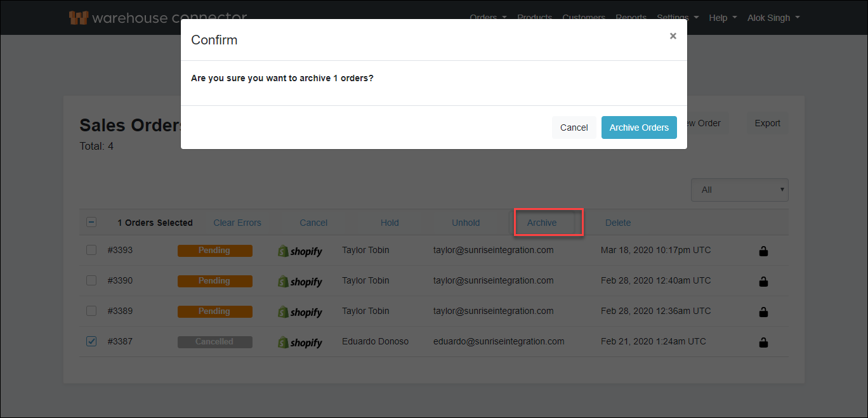Click the Shopify icon on order #3390
The width and height of the screenshot is (868, 418).
click(299, 281)
